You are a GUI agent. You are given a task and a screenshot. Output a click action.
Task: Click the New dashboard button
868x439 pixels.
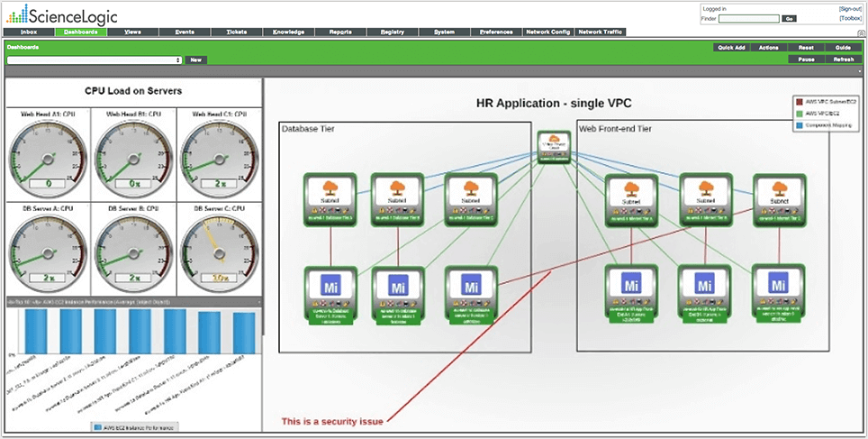tap(196, 59)
